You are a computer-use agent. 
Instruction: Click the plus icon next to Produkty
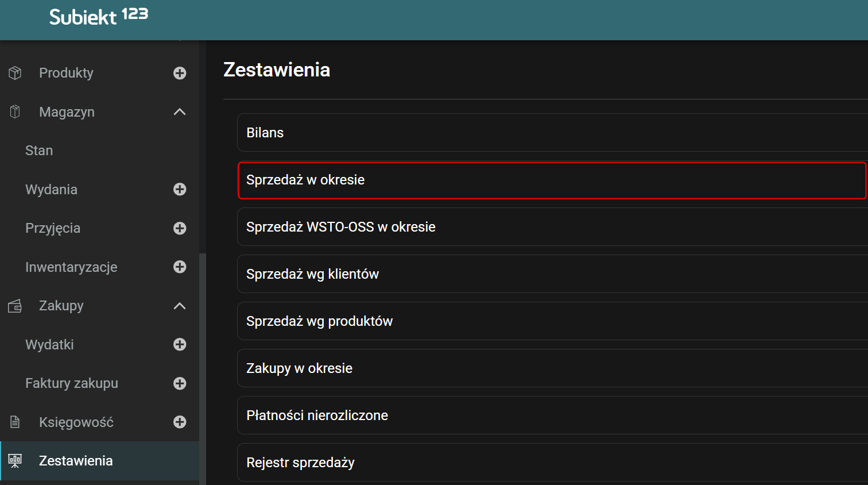point(180,73)
